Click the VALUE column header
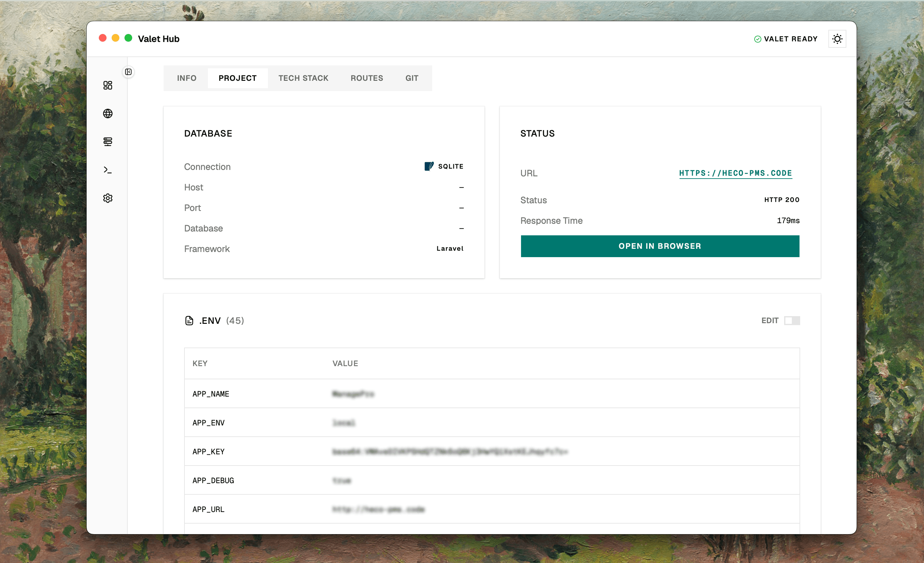924x563 pixels. 345,363
